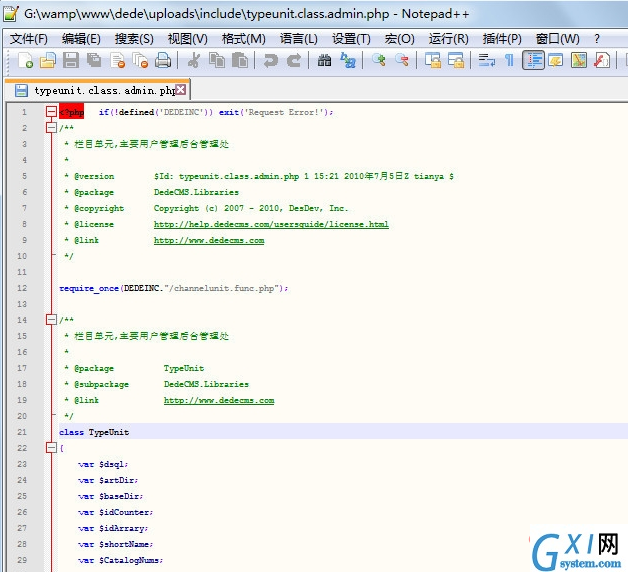Click the 'var $baseDir;' line
628x572 pixels.
coord(110,496)
